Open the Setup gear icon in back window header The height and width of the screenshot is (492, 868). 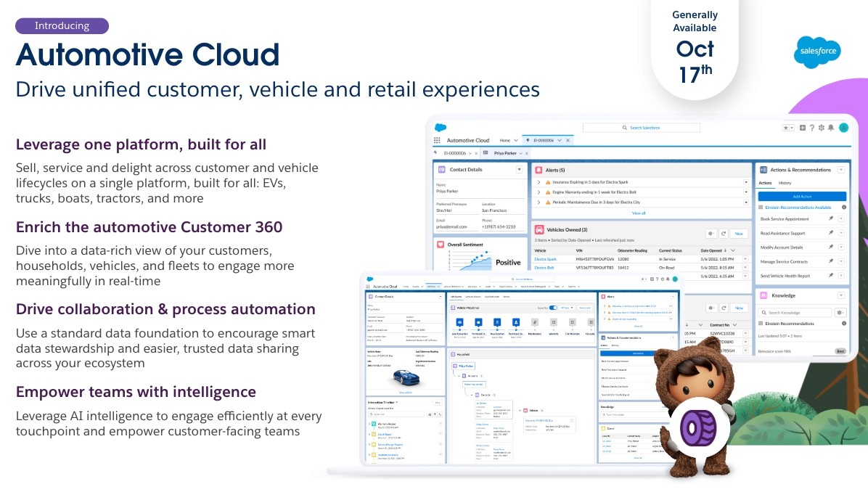click(x=822, y=128)
